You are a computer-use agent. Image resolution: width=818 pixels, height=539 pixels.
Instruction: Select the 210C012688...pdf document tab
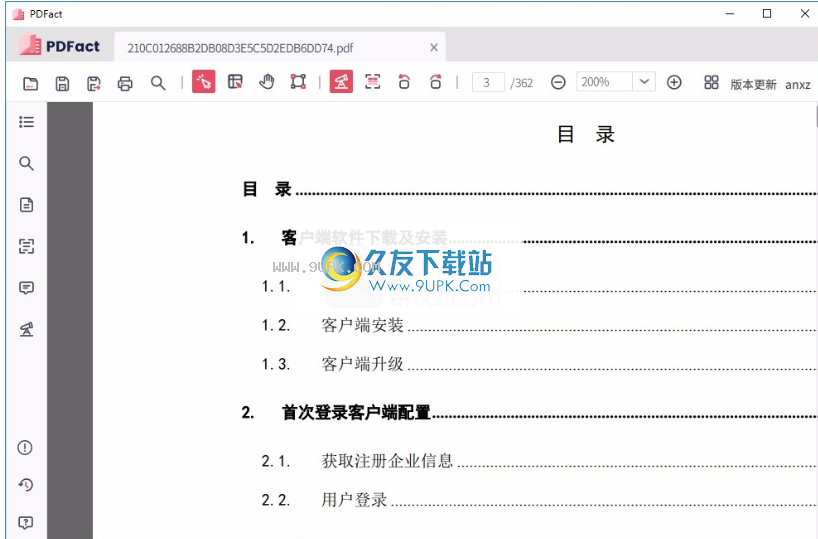coord(280,47)
